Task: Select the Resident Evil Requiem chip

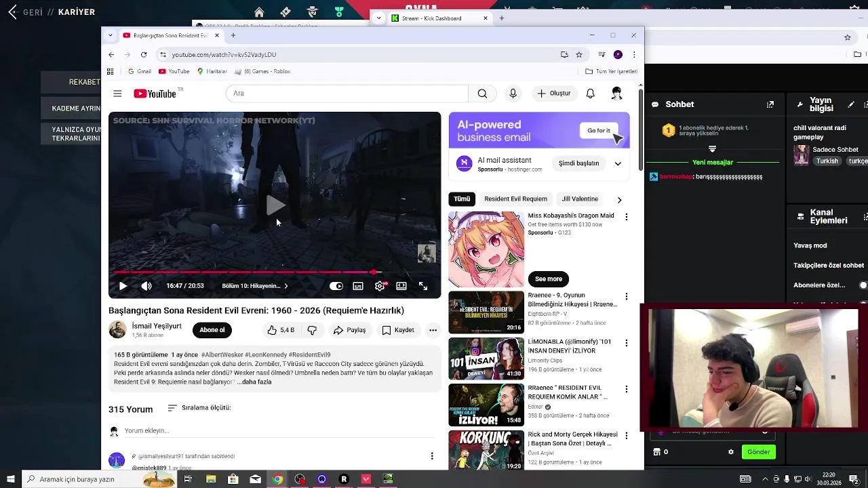Action: pos(515,199)
